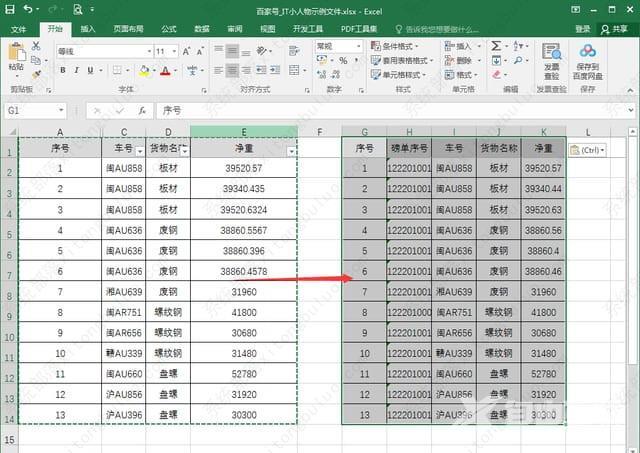Click the Undo arrow in quick access toolbar

point(28,9)
